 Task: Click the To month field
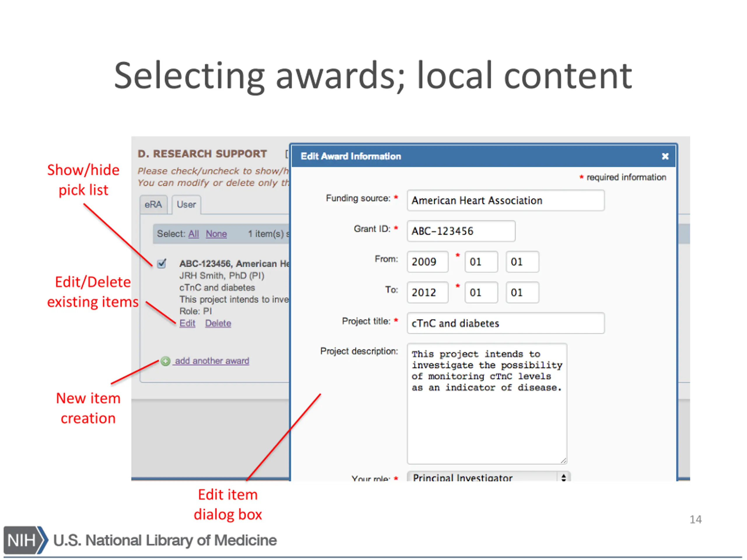[481, 293]
